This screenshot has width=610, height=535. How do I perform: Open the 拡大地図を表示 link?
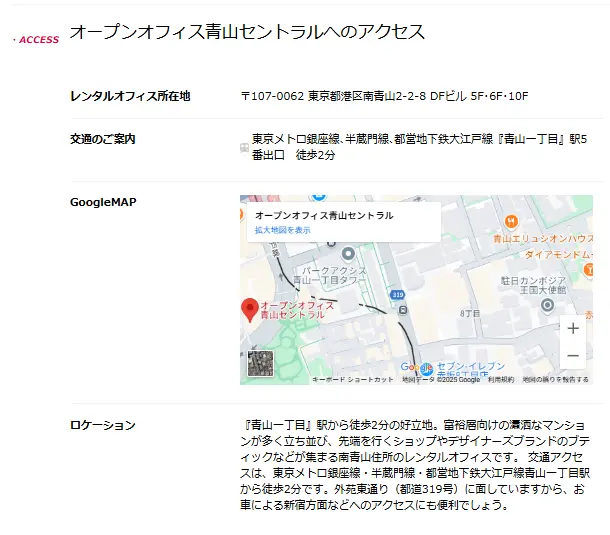tap(283, 230)
